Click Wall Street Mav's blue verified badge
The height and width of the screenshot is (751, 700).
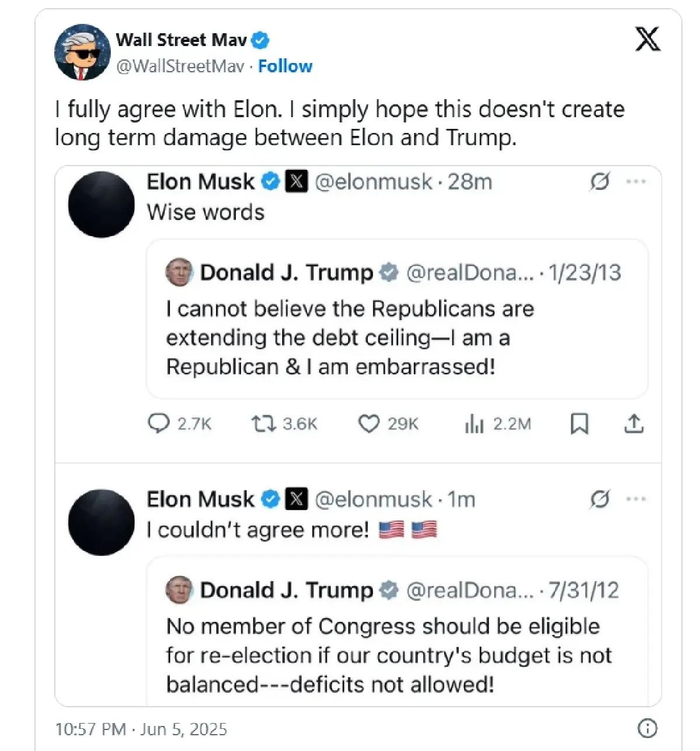pos(260,40)
